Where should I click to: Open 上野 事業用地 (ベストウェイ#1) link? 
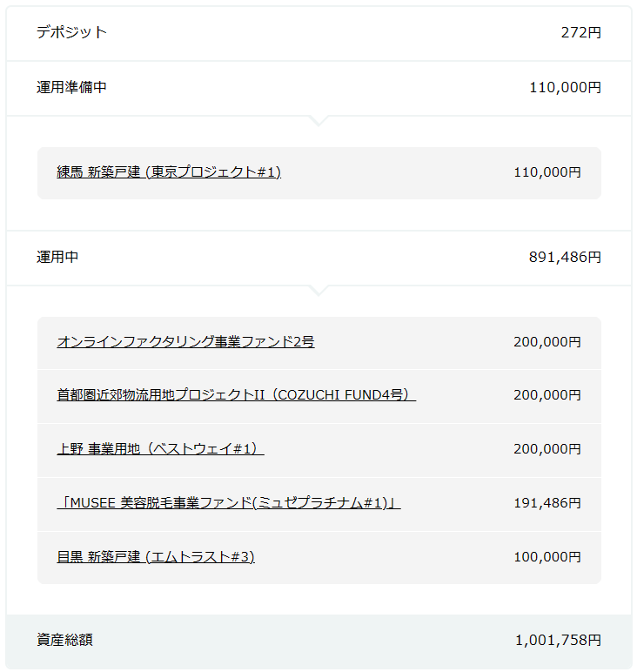[160, 448]
